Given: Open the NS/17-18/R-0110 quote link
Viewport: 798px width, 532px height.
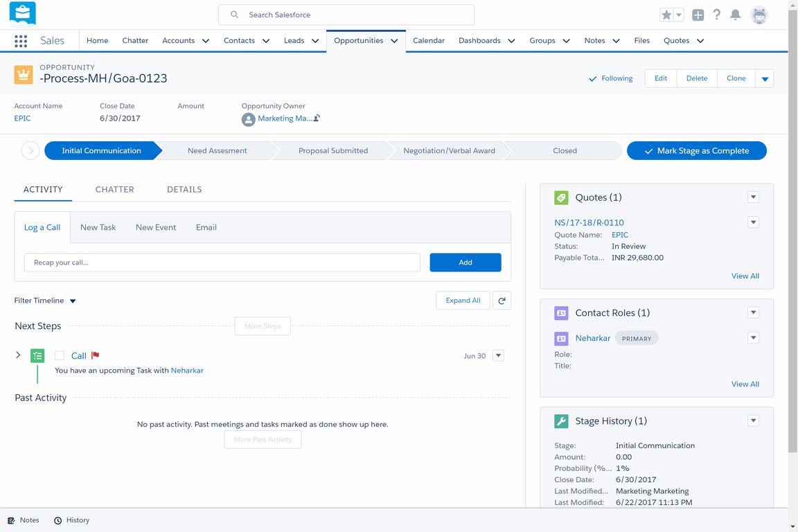Looking at the screenshot, I should click(589, 222).
